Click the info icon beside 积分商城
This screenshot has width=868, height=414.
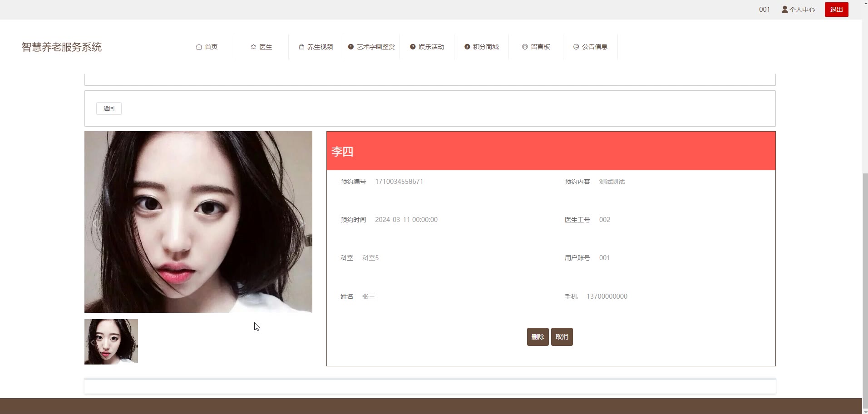tap(467, 47)
